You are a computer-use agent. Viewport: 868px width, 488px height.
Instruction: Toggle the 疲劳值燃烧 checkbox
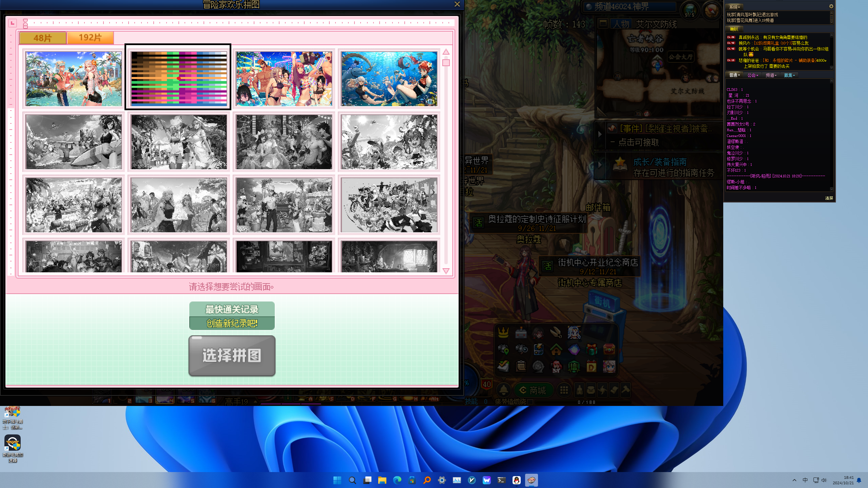(x=531, y=402)
